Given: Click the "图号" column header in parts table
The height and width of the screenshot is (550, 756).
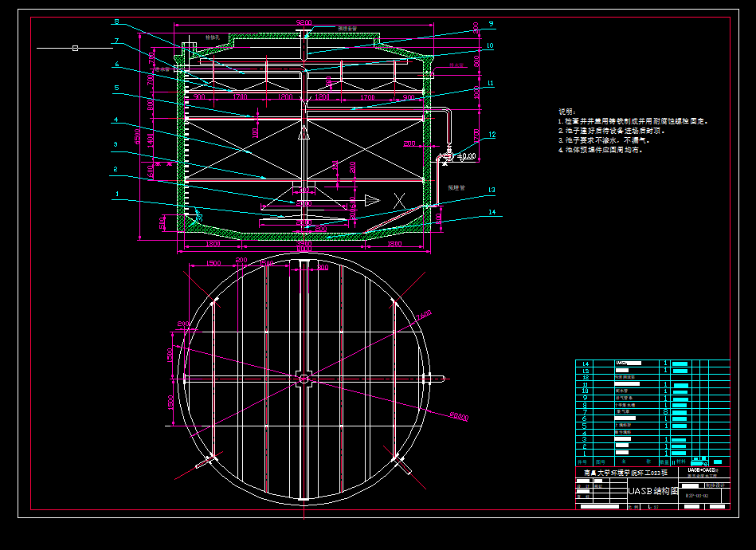Looking at the screenshot, I should [x=601, y=462].
